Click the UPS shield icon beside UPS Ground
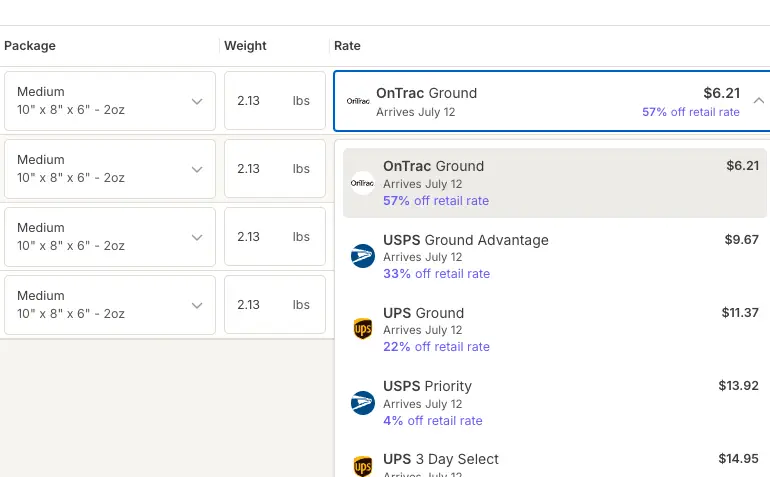770x477 pixels. tap(363, 329)
